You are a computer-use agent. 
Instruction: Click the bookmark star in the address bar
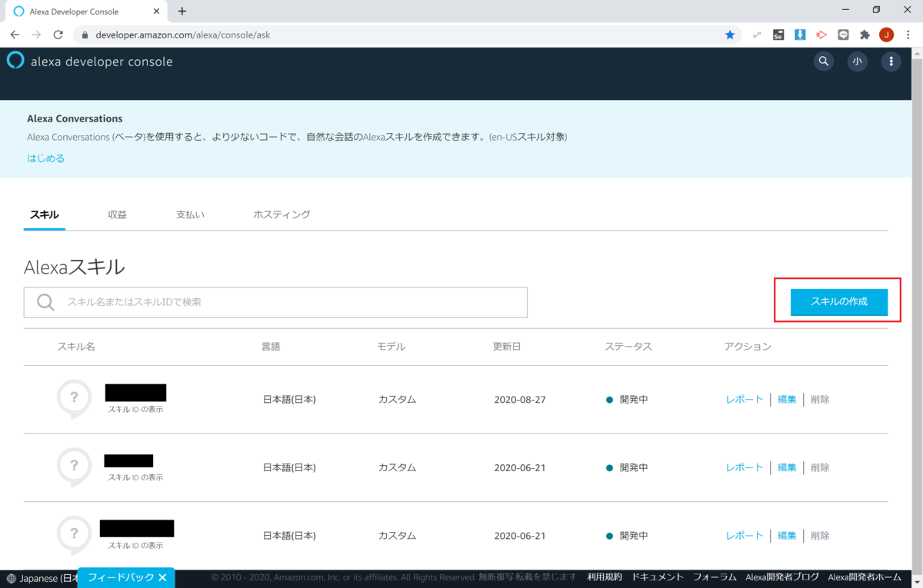tap(729, 35)
